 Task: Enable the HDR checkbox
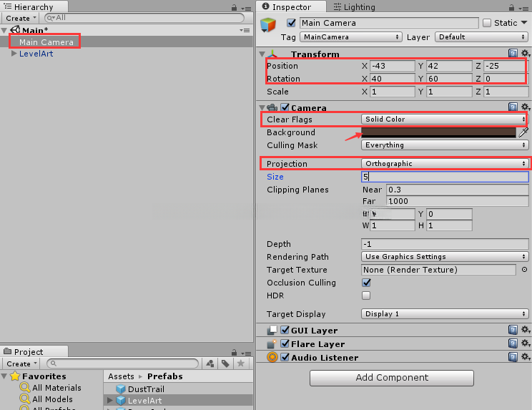coord(366,296)
